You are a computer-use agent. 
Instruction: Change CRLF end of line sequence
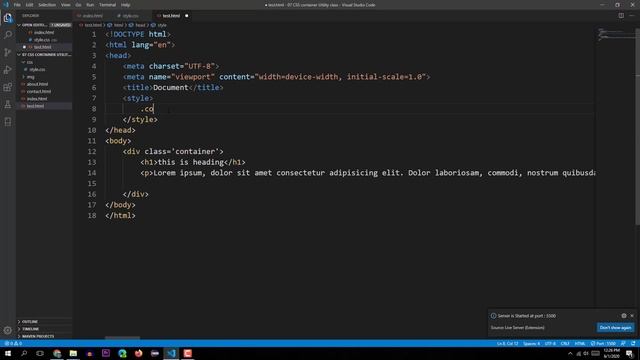point(565,344)
